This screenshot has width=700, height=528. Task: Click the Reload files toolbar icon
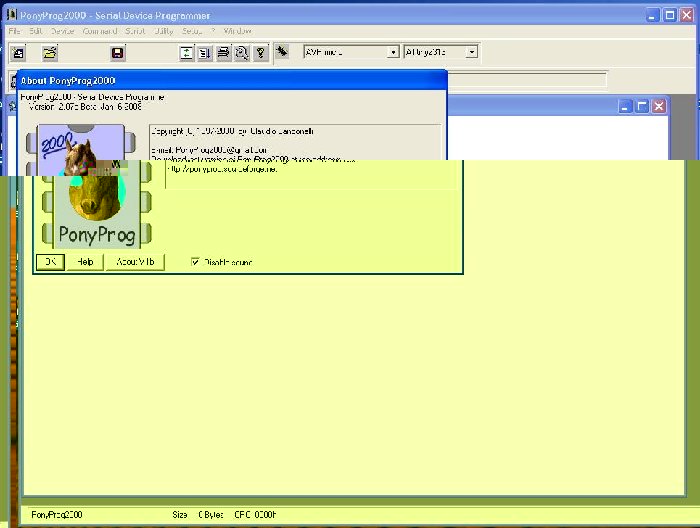[x=186, y=53]
